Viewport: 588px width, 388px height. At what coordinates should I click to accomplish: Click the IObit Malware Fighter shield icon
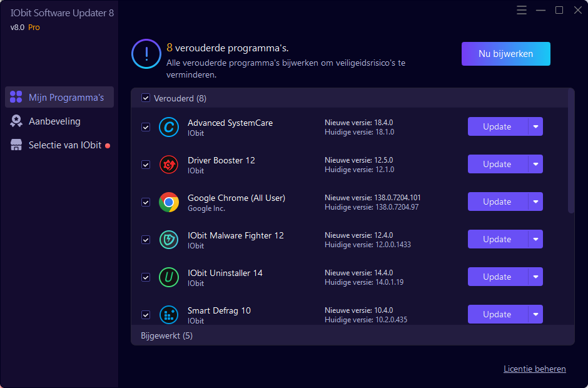pyautogui.click(x=169, y=240)
